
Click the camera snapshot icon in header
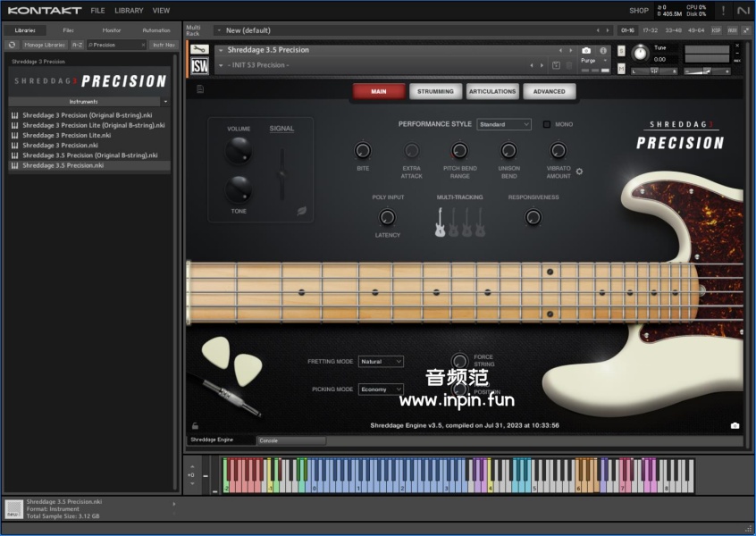[586, 51]
